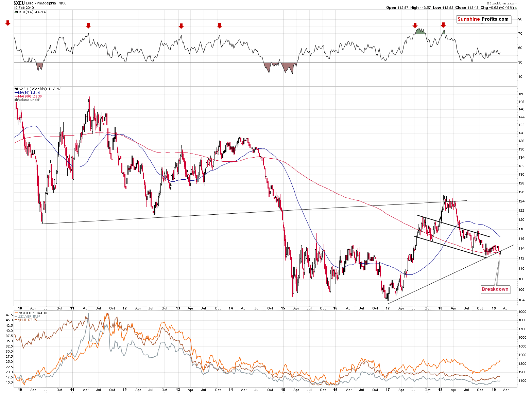This screenshot has width=532, height=393.
Task: Click the red arrow above the early-2018 RSI peak
Action: point(443,25)
